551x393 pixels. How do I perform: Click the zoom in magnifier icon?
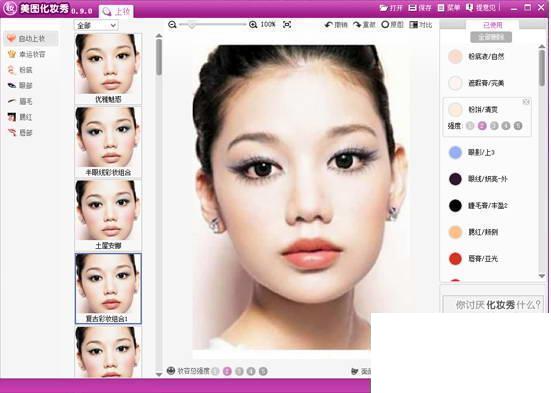253,25
